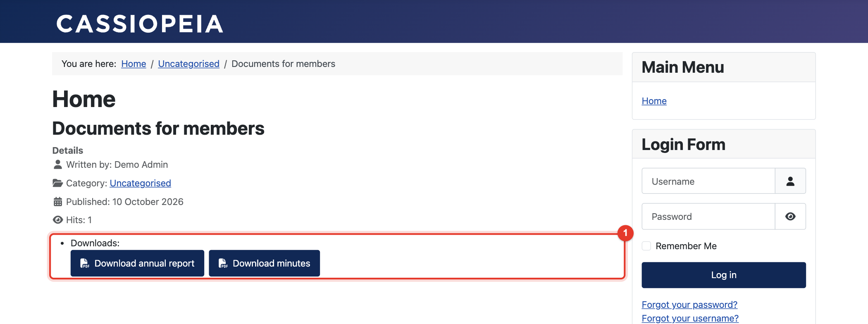Click the user icon beside Username field
This screenshot has width=868, height=324.
pyautogui.click(x=790, y=181)
